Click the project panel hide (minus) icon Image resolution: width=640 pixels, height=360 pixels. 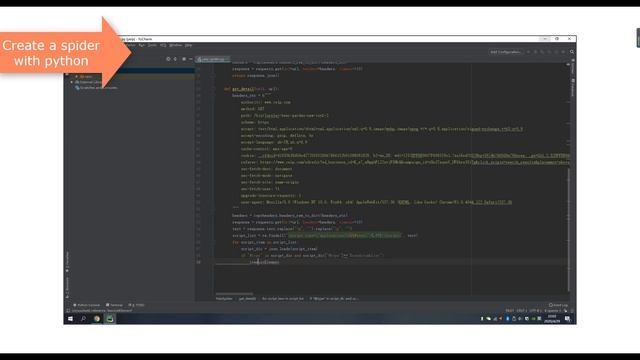191,59
